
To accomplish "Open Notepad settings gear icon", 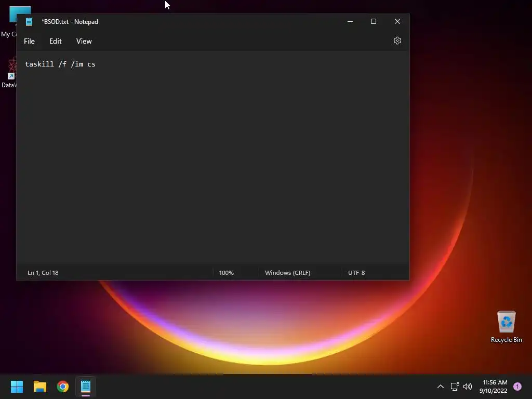I will pos(397,41).
